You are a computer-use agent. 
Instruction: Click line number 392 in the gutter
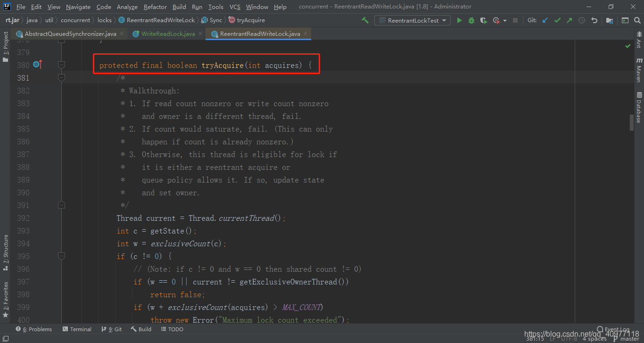pos(23,218)
